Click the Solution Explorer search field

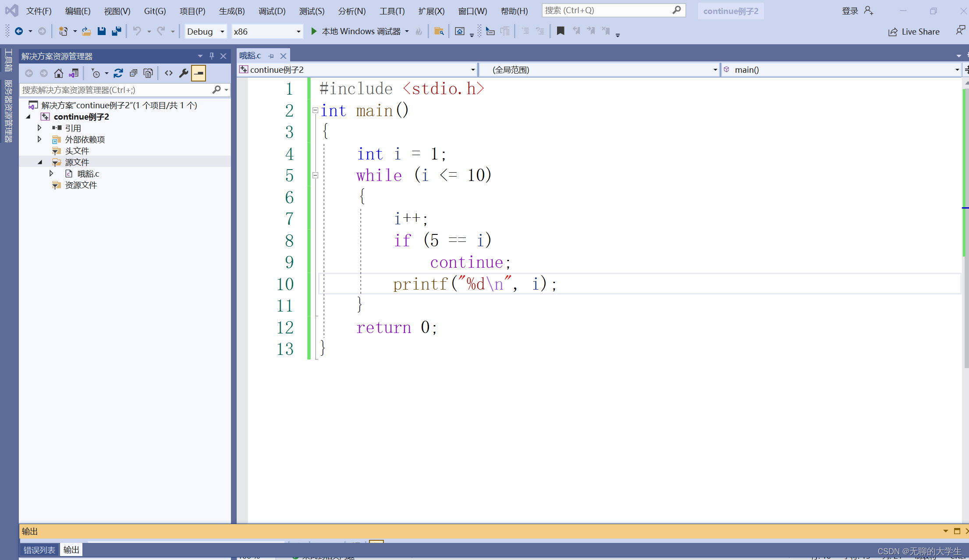124,90
